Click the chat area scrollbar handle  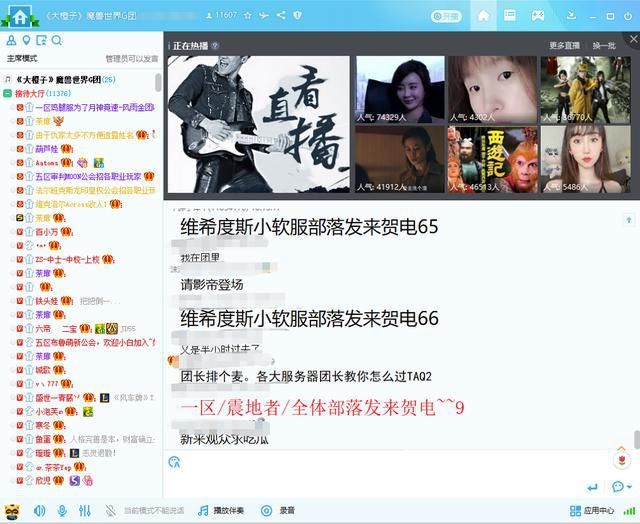637,440
